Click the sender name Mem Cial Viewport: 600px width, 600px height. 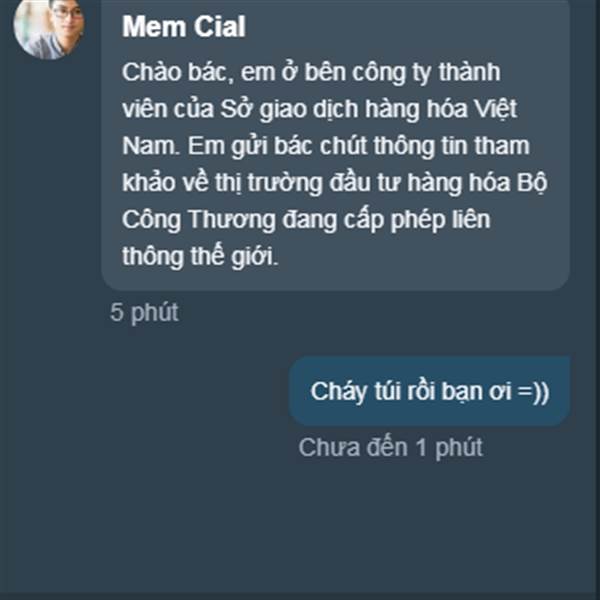[x=184, y=27]
